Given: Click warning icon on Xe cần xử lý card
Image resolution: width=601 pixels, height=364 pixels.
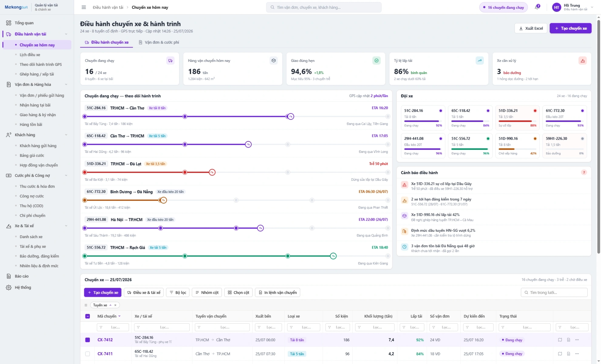Looking at the screenshot, I should coord(583,61).
